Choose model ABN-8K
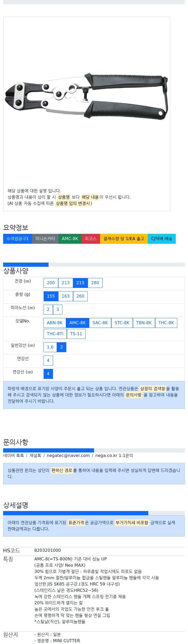This screenshot has width=188, height=644. [x=55, y=323]
